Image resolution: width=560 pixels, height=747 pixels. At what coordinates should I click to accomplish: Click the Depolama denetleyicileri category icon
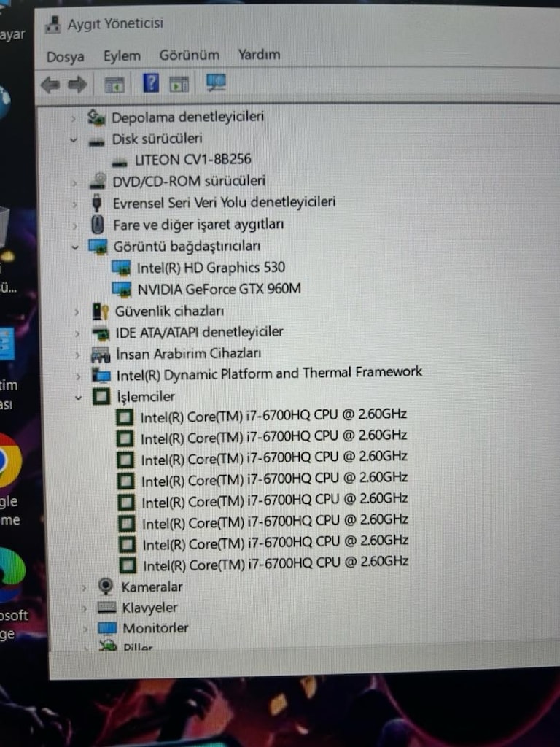(96, 117)
